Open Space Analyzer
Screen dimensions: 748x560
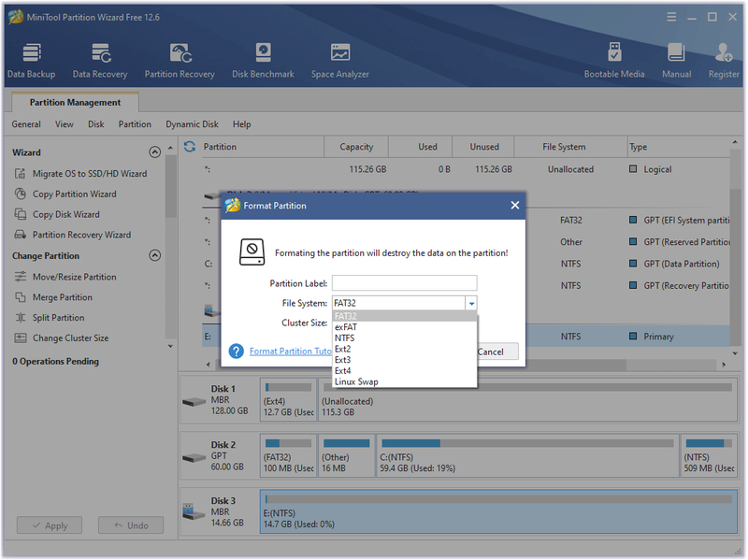click(340, 61)
